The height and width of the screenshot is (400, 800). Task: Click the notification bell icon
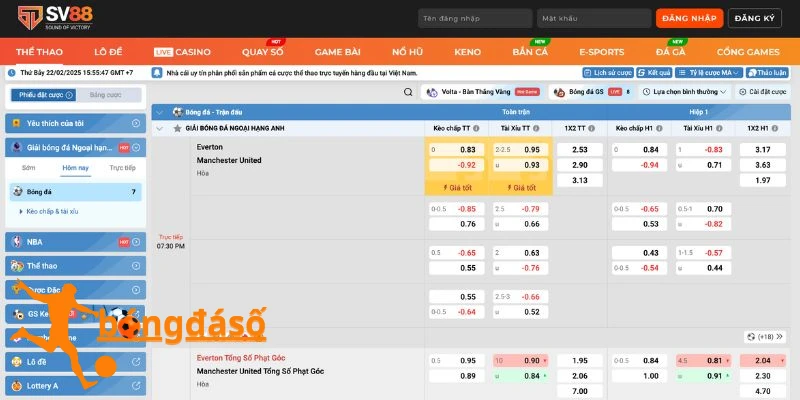[x=158, y=73]
